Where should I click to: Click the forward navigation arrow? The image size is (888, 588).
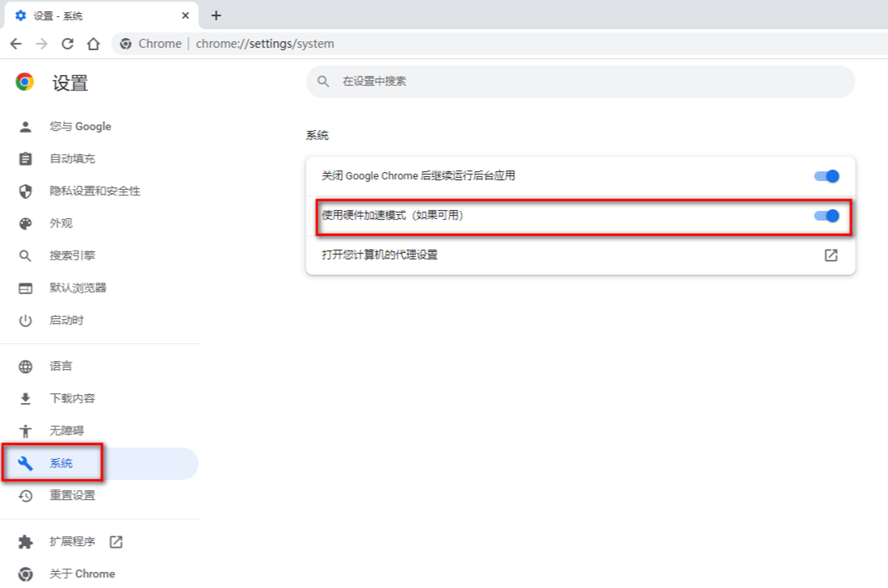[41, 44]
